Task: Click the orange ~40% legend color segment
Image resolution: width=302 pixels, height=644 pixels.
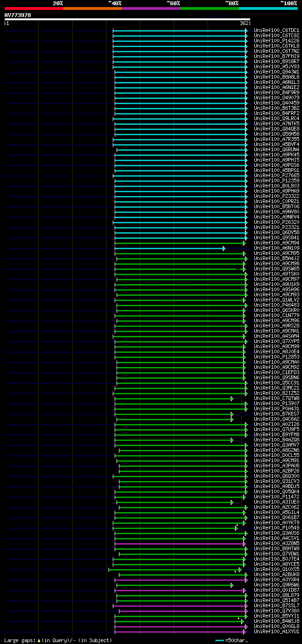Action: click(x=92, y=8)
